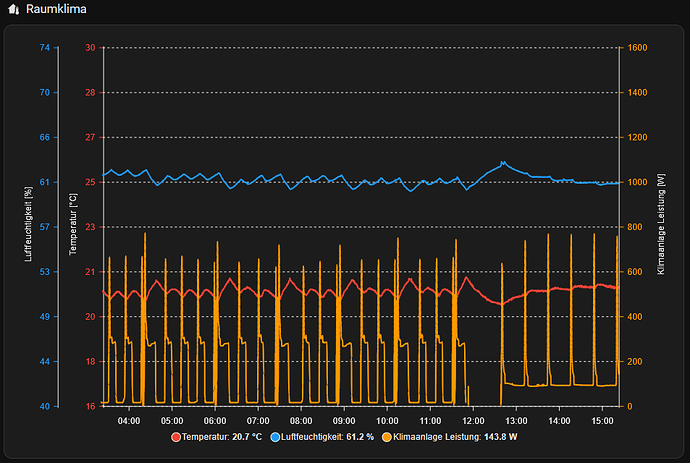Toggle the Temperatur series legend entry
Viewport: 690px width, 463px height.
pos(217,437)
